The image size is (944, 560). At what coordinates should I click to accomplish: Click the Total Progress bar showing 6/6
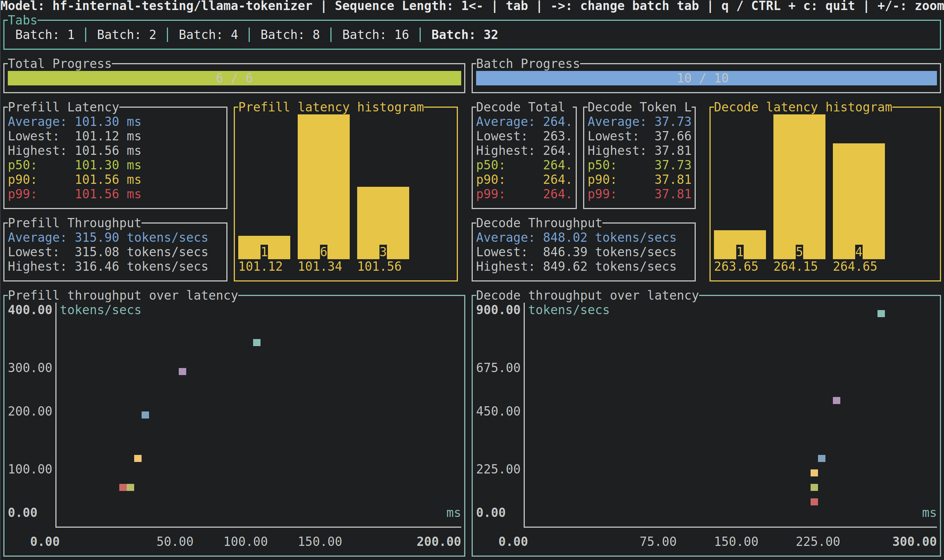(x=233, y=78)
